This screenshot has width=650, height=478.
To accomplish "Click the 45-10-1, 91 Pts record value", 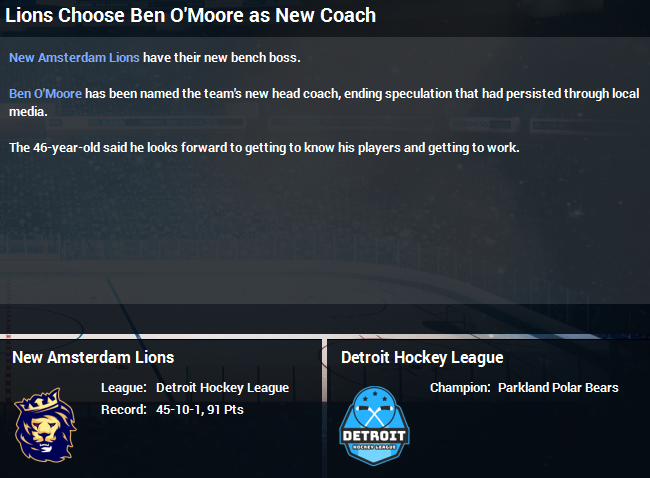I will pos(200,410).
